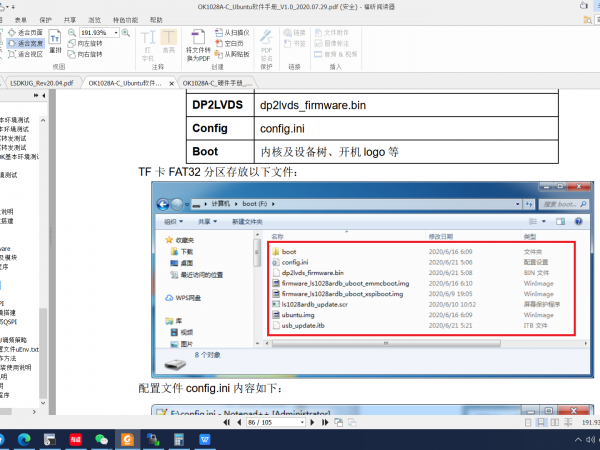This screenshot has height=450, width=600.
Task: Select the 打字机 typewriter tool
Action: [x=148, y=47]
